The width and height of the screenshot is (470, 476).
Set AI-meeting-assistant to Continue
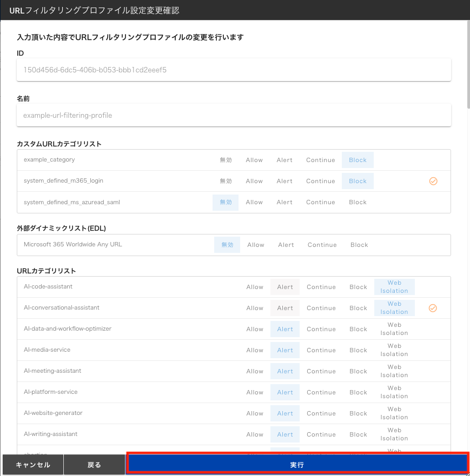pyautogui.click(x=321, y=371)
